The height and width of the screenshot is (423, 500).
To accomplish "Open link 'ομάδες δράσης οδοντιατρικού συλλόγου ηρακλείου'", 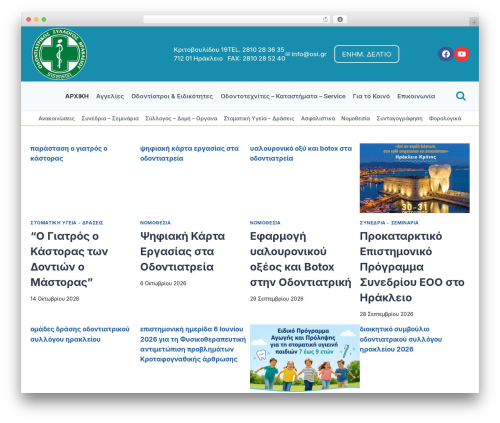I will click(x=80, y=334).
